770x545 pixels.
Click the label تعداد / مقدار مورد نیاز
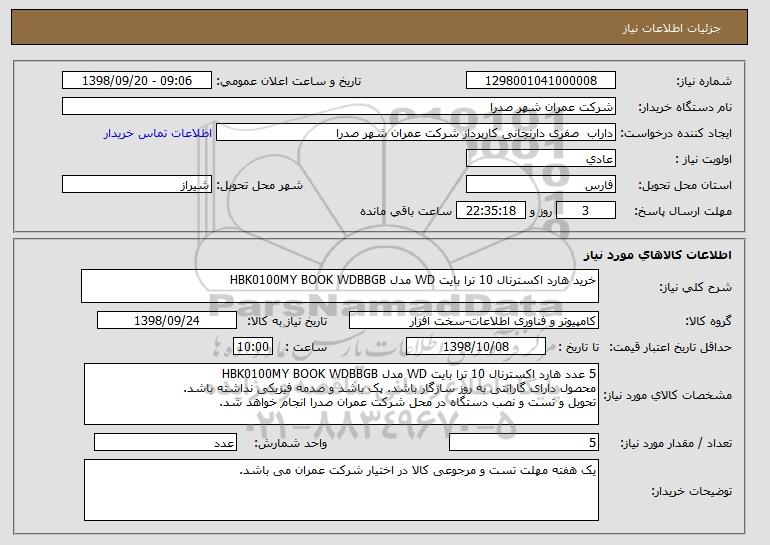coord(676,443)
